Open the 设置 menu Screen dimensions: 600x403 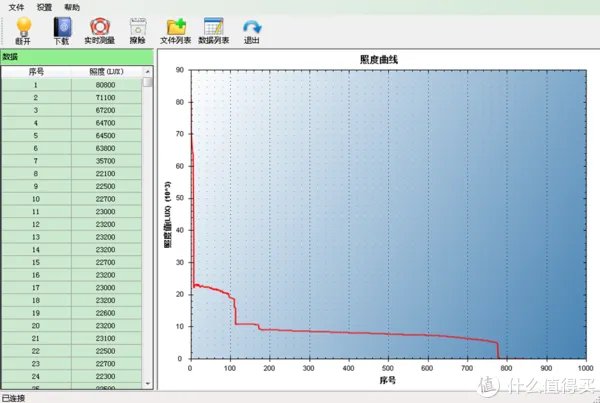click(44, 6)
